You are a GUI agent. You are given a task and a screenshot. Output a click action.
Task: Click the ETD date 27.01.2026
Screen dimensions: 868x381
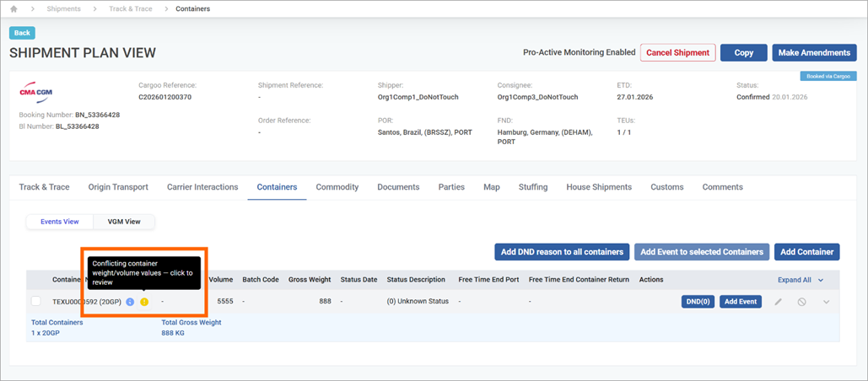tap(635, 97)
